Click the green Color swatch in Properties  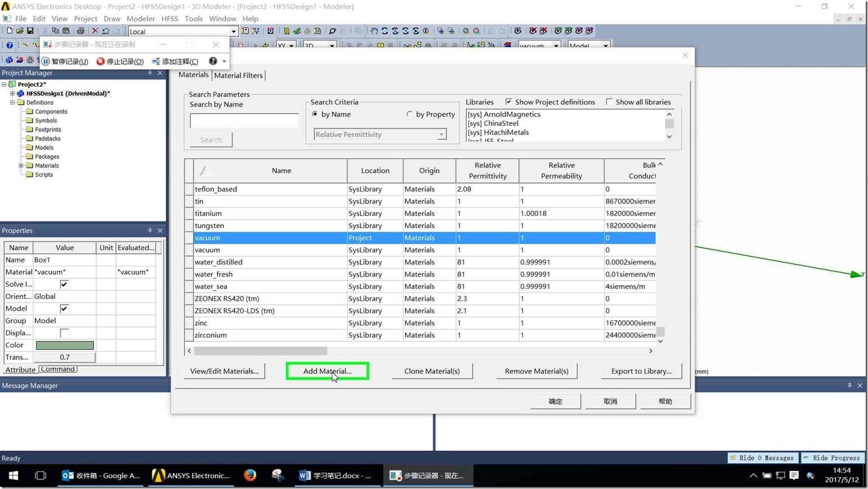(65, 345)
